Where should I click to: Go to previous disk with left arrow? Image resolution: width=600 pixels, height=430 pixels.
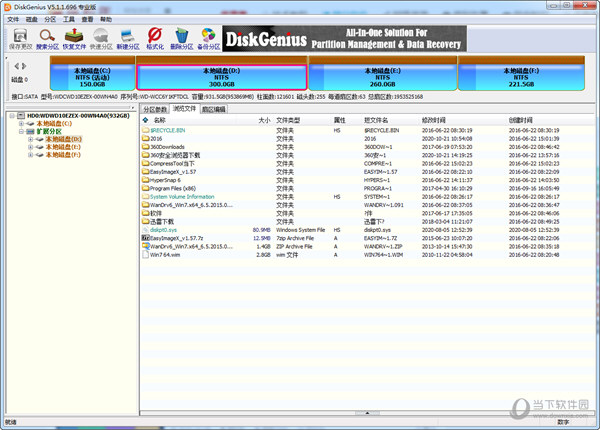(16, 66)
